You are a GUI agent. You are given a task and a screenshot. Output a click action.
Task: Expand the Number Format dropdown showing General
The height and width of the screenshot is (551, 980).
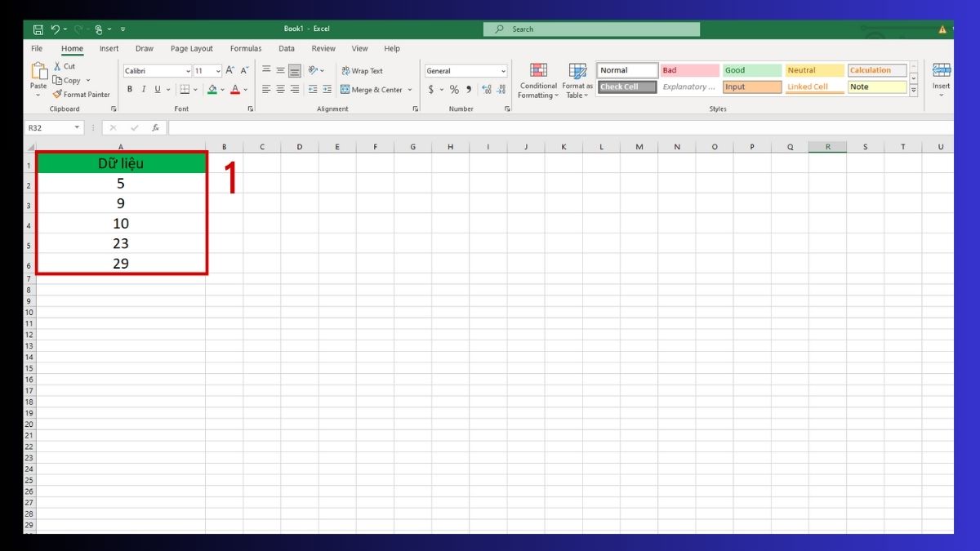(x=503, y=70)
